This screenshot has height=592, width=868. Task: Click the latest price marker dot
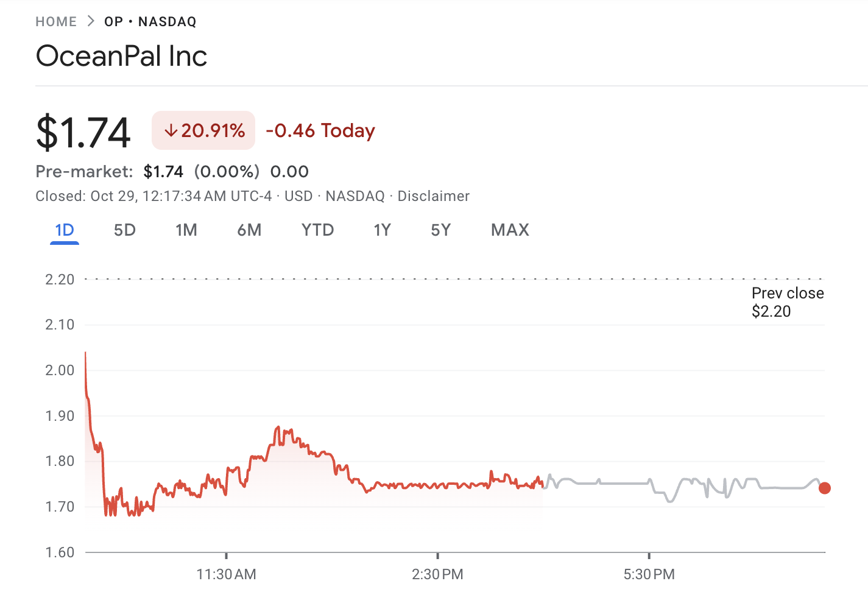825,488
